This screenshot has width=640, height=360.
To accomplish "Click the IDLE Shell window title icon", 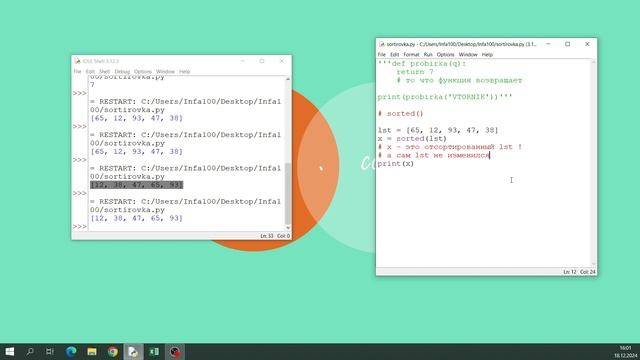I will [77, 61].
